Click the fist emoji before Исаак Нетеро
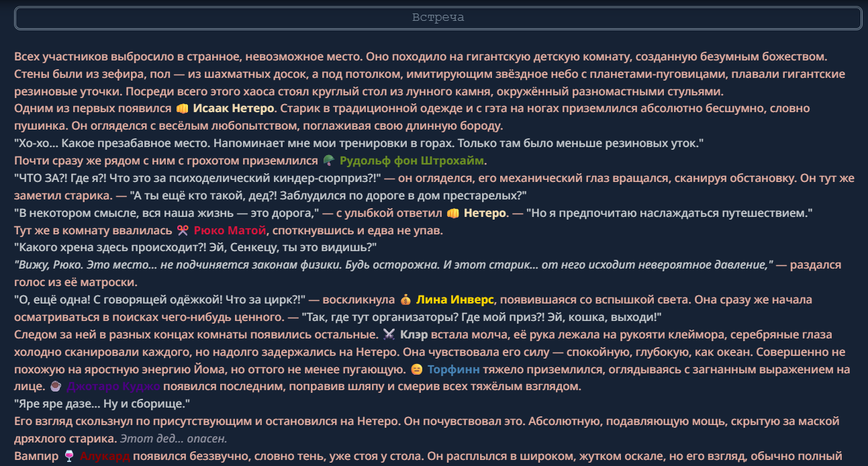This screenshot has width=868, height=466. 182,108
